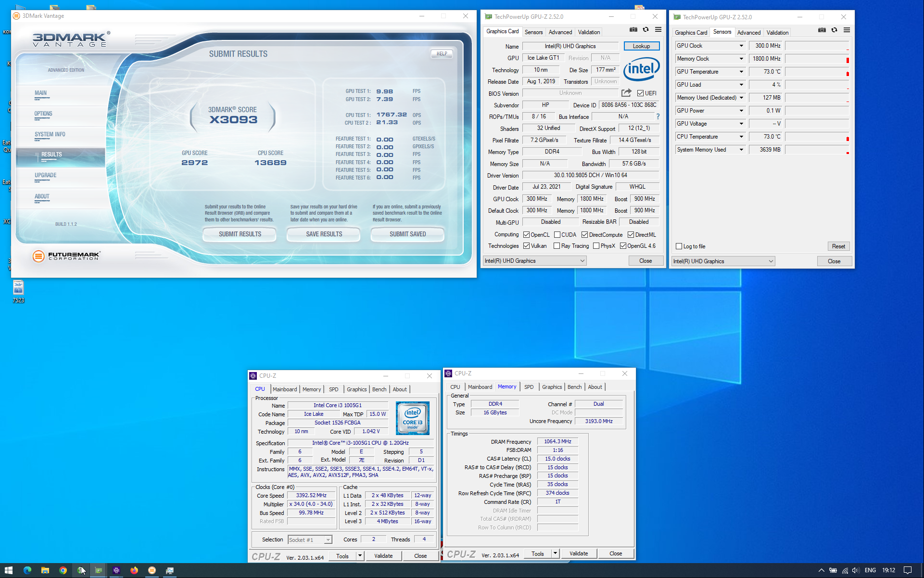Click the battery power icon in system tray

click(833, 570)
